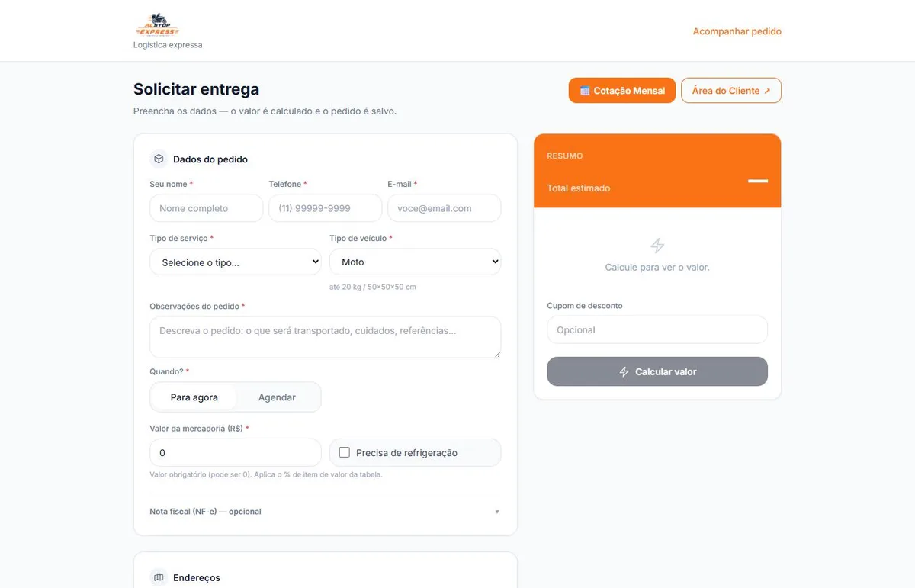Open the Área do Cliente button
Image resolution: width=915 pixels, height=588 pixels.
(x=731, y=91)
